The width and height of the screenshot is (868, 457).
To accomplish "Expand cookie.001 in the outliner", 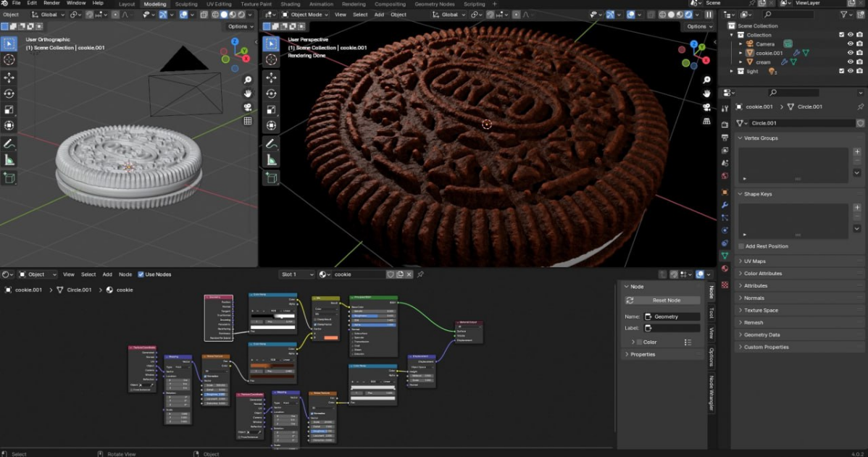I will [740, 53].
